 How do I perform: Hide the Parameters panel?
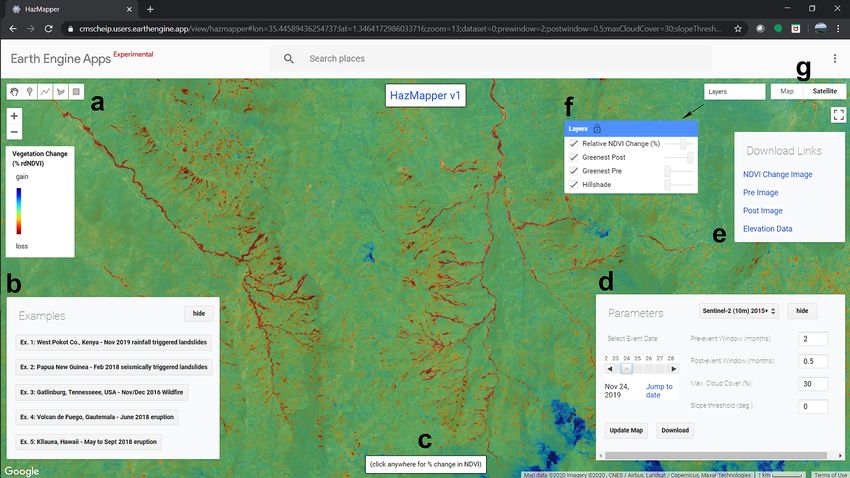802,311
